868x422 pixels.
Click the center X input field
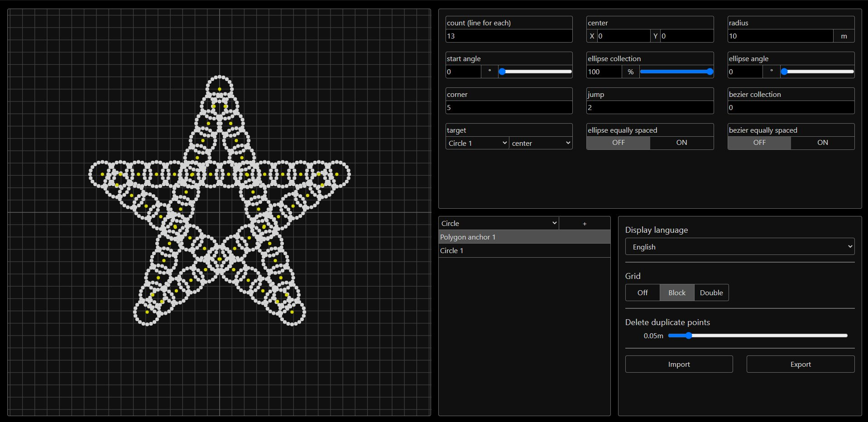pyautogui.click(x=623, y=36)
